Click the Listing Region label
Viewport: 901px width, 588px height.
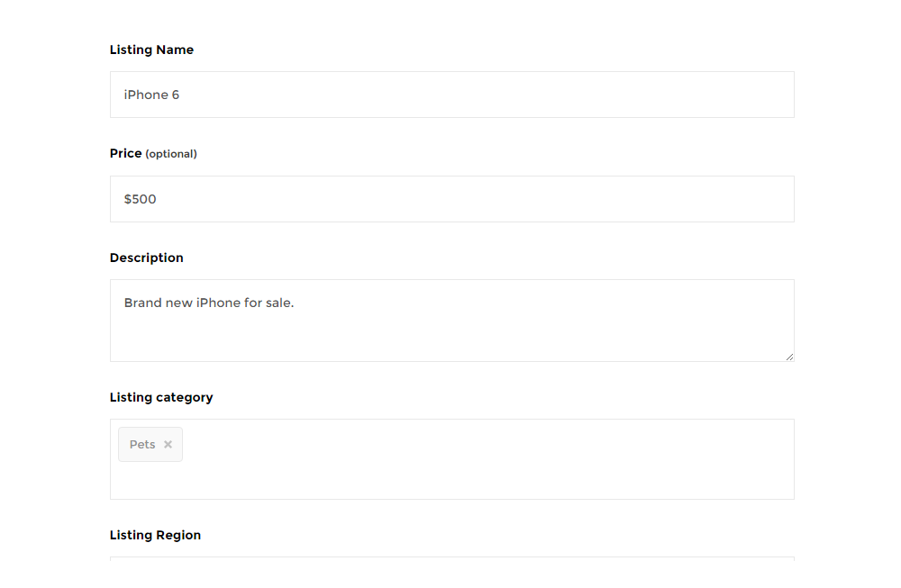click(x=155, y=535)
